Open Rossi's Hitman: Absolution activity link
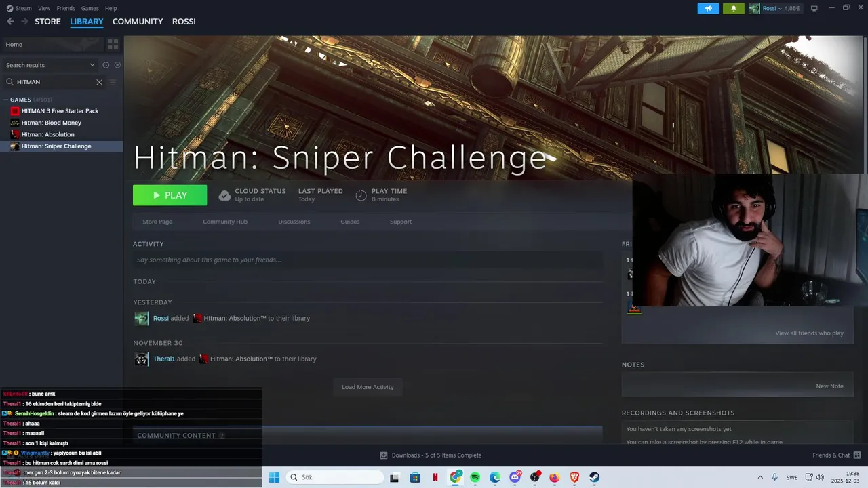 click(235, 319)
